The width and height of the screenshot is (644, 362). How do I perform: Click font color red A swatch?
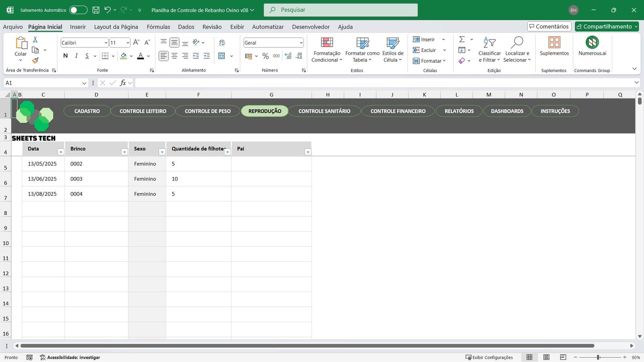tap(140, 56)
